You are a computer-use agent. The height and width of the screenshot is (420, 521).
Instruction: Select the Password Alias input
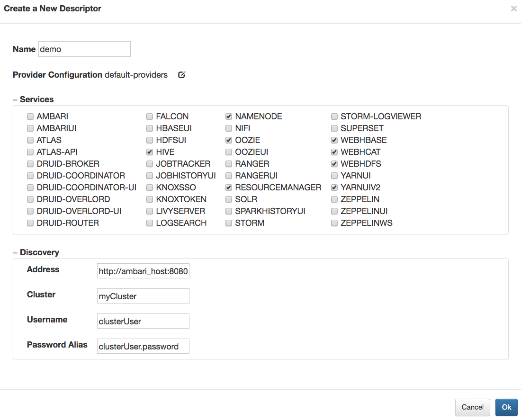pos(143,346)
